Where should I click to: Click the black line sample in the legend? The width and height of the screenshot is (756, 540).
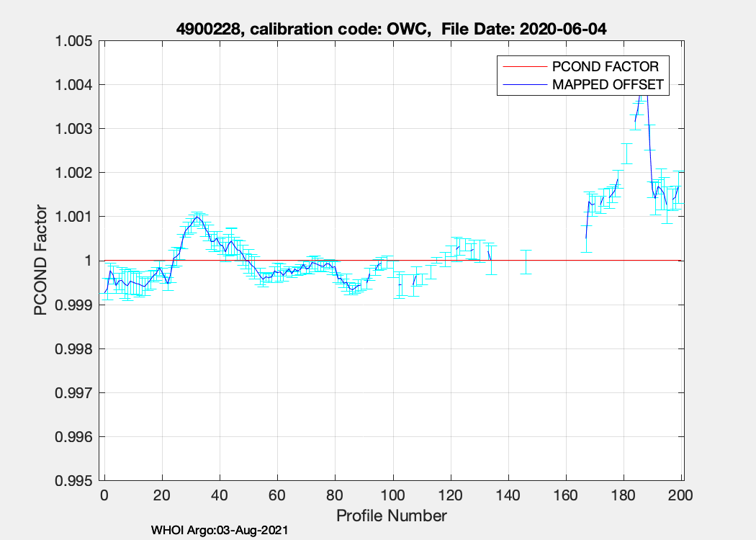pos(523,85)
